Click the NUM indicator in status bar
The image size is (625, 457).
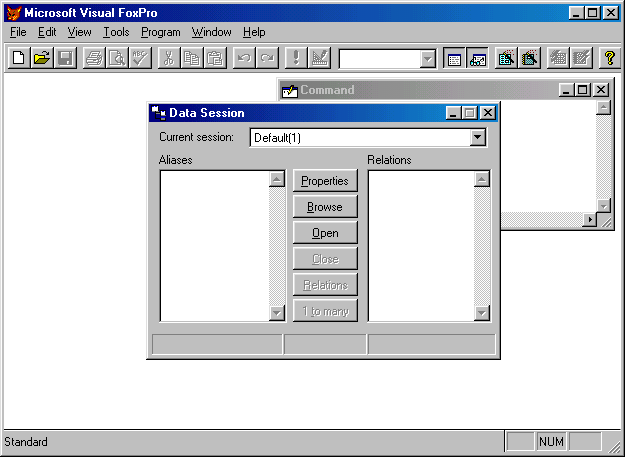[x=551, y=441]
